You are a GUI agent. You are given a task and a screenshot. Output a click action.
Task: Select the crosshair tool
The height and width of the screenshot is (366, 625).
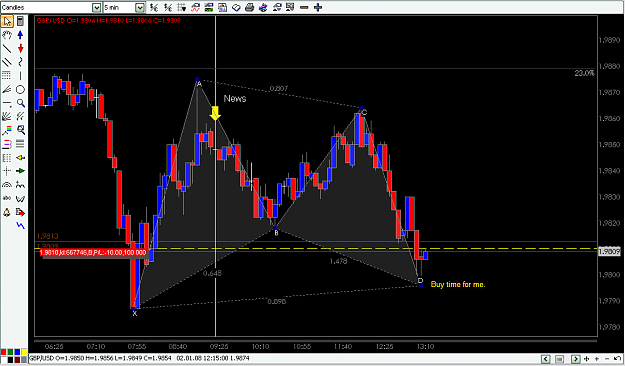[7, 171]
